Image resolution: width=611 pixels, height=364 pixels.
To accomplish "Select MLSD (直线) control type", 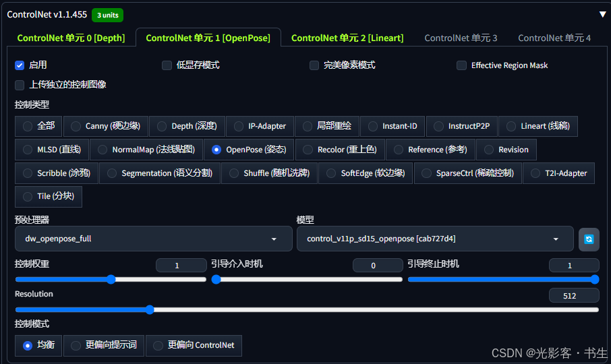I will [52, 150].
